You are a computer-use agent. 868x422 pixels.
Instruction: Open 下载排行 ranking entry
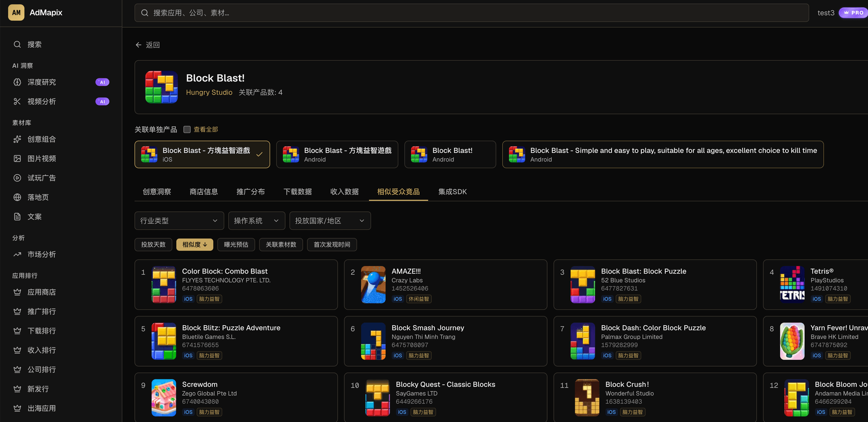pyautogui.click(x=61, y=331)
